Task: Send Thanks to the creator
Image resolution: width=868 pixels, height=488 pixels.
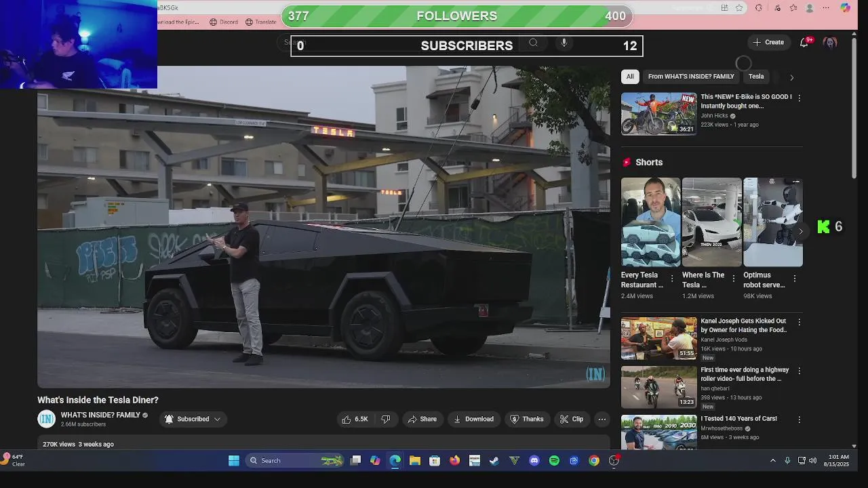Action: click(x=526, y=419)
